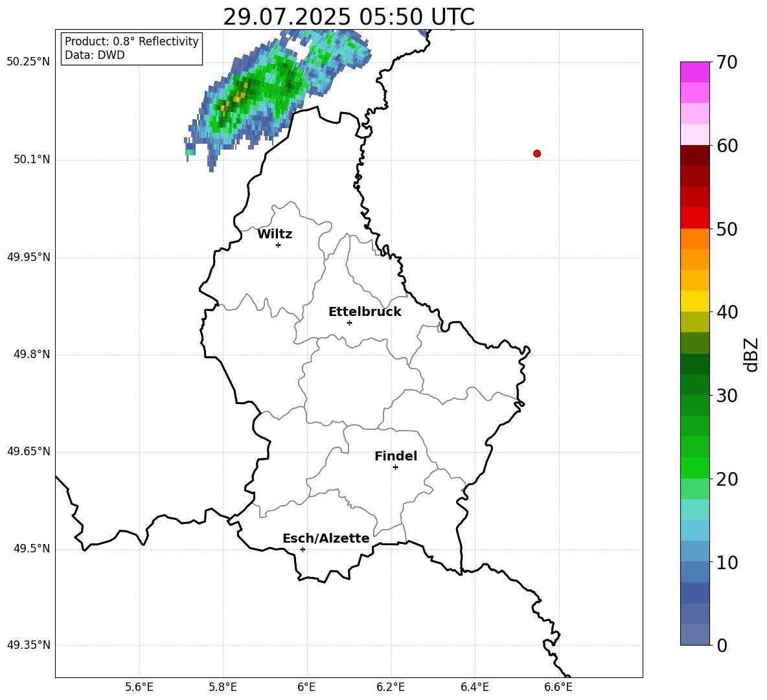The width and height of the screenshot is (767, 700).
Task: Click the Data: DWD label
Action: point(95,55)
